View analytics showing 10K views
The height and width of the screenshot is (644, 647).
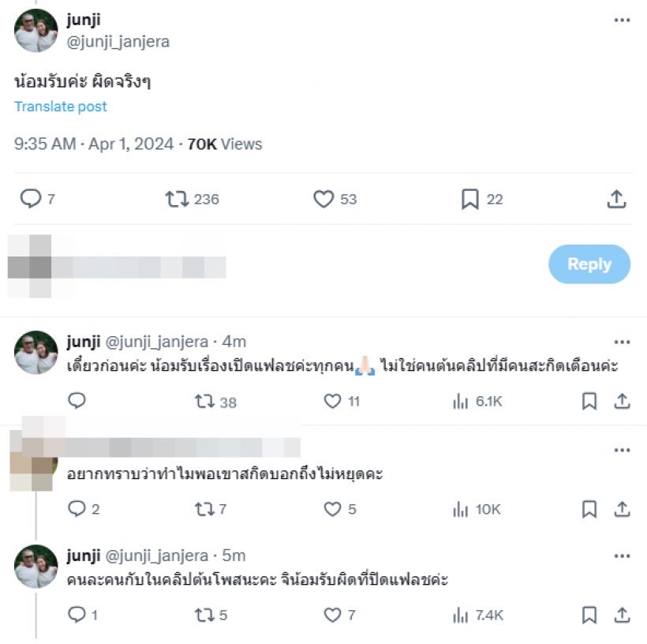(477, 509)
